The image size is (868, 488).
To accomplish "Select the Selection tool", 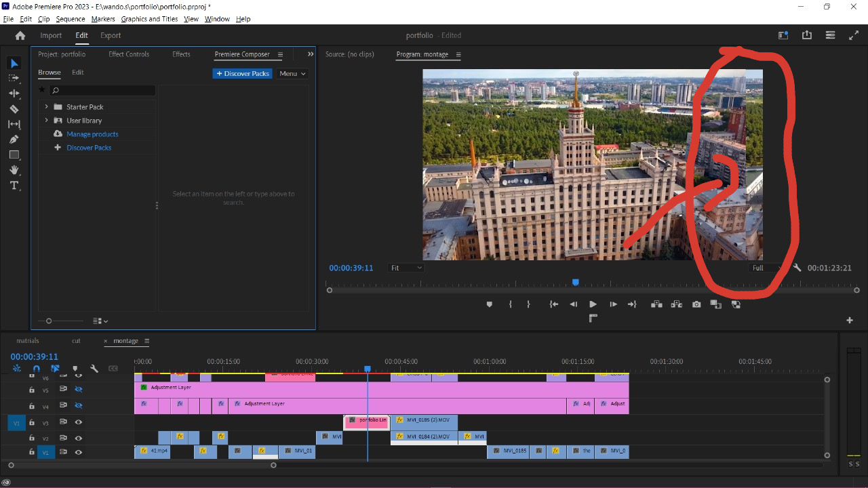I will pos(14,63).
